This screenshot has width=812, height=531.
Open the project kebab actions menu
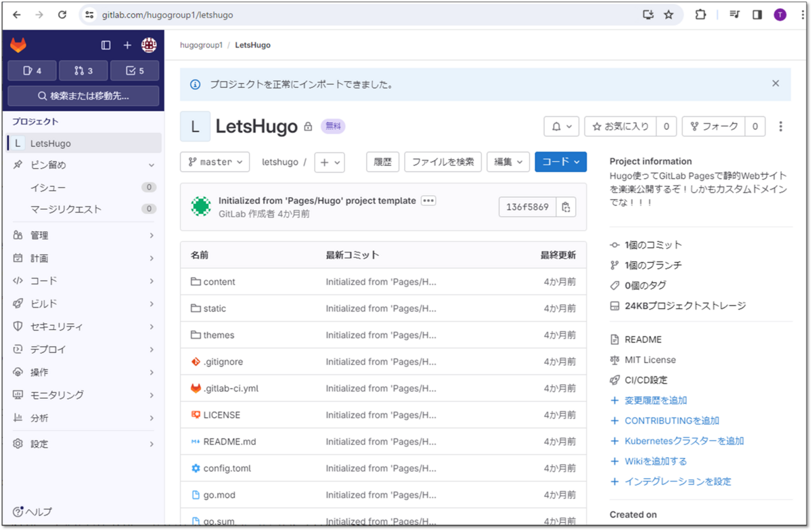coord(781,127)
